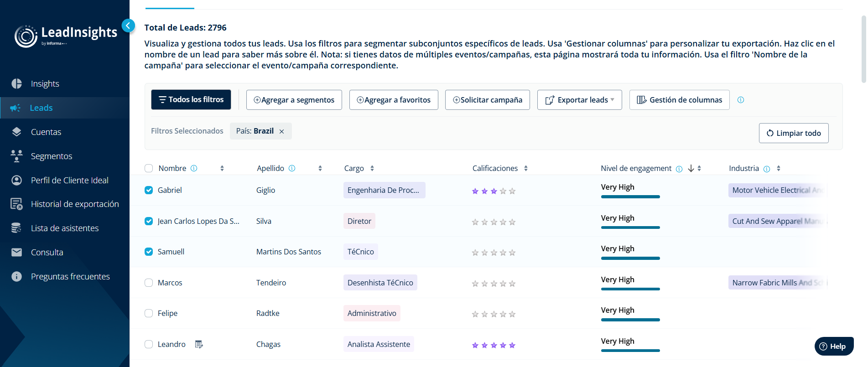Open the Exportar leads dropdown
This screenshot has height=367, width=868.
(x=579, y=100)
